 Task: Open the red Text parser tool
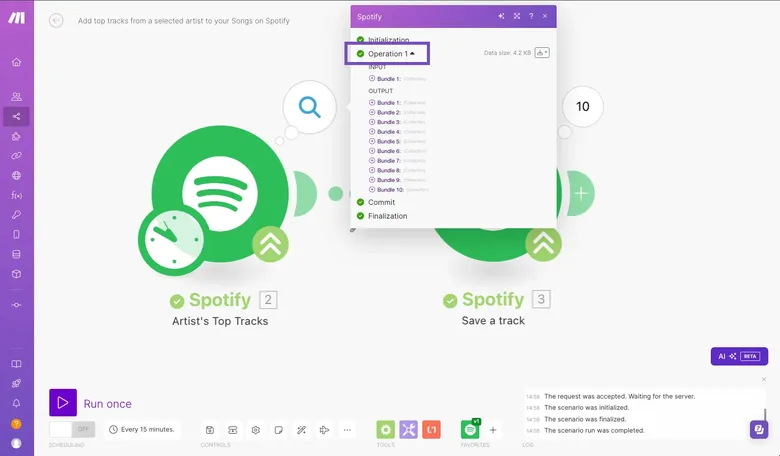point(431,430)
